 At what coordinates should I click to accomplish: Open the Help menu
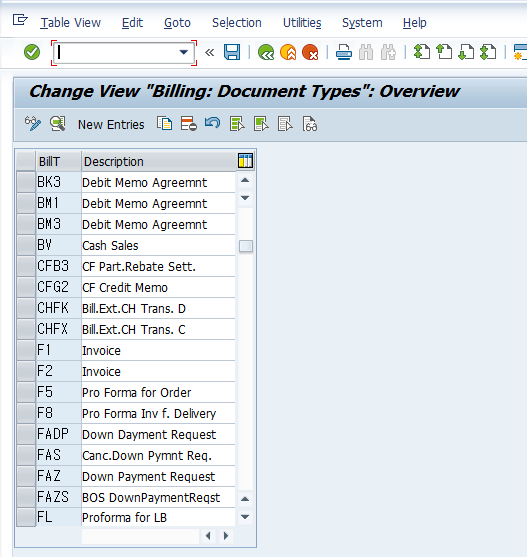(x=414, y=23)
